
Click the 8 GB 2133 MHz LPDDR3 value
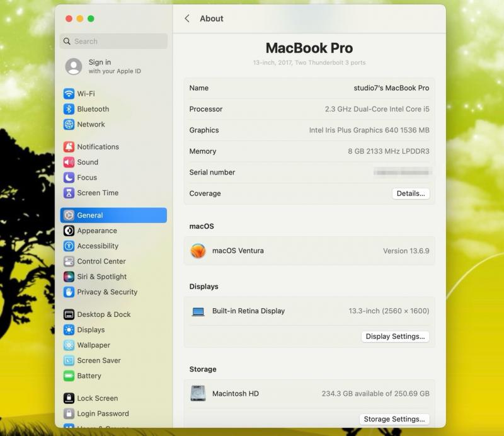point(388,151)
